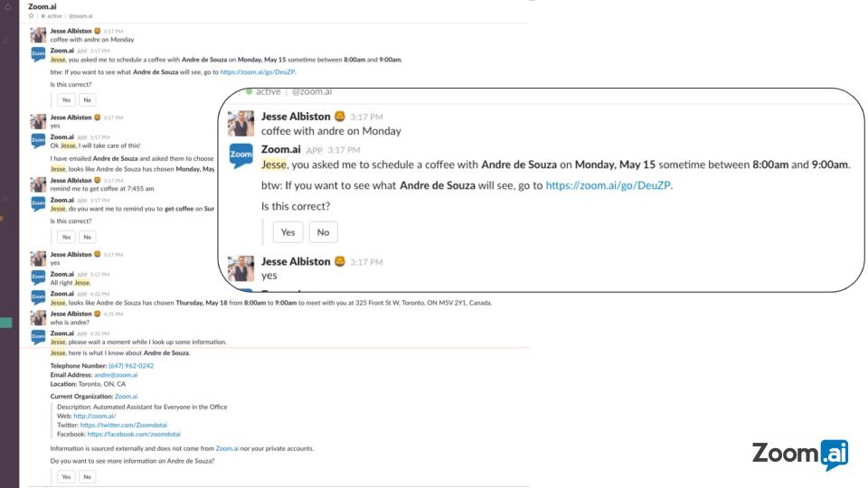Image resolution: width=868 pixels, height=488 pixels.
Task: Click Yes under 'see more information on Andre'
Action: (66, 476)
